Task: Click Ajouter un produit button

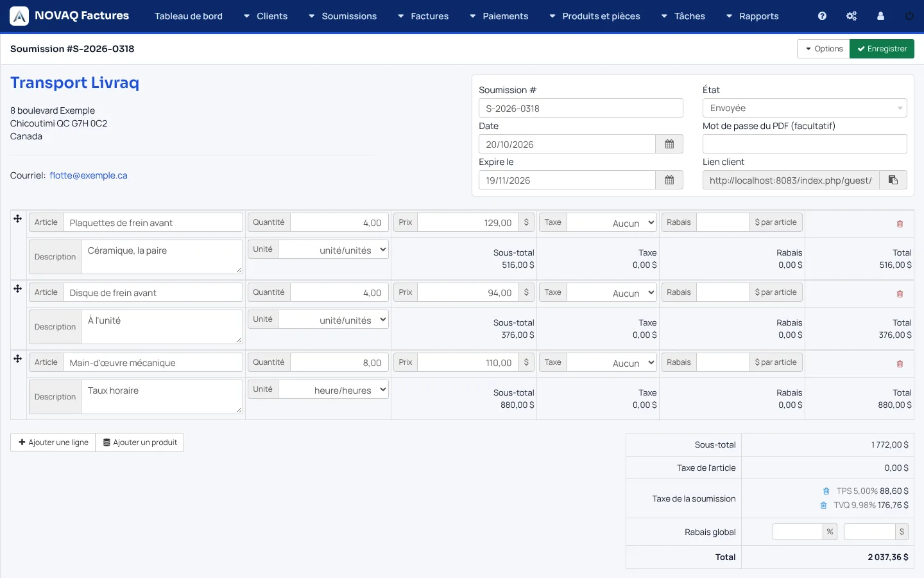Action: click(140, 442)
